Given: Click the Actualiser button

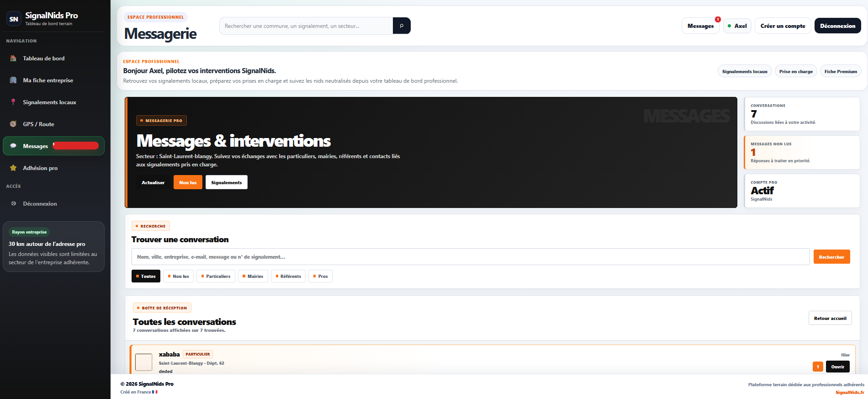Looking at the screenshot, I should [153, 182].
